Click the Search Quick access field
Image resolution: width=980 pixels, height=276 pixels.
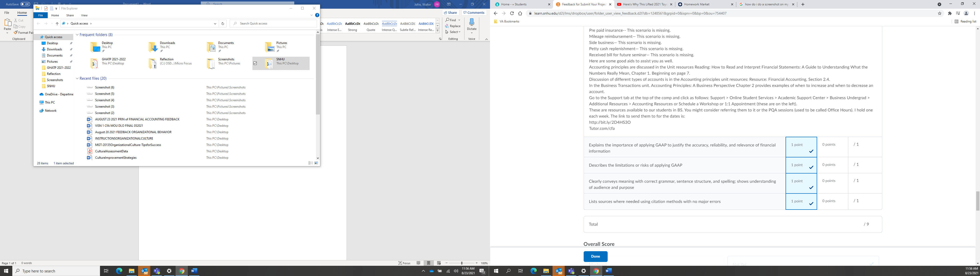click(273, 24)
